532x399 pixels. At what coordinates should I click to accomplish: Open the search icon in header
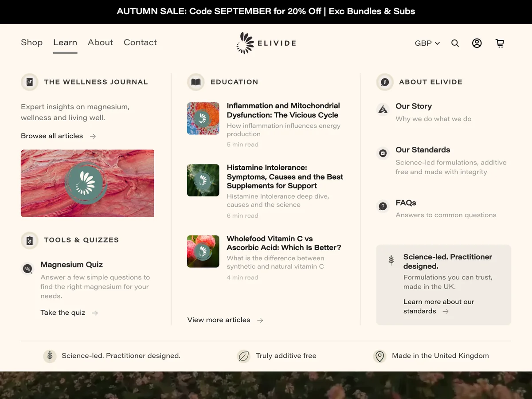pyautogui.click(x=455, y=43)
